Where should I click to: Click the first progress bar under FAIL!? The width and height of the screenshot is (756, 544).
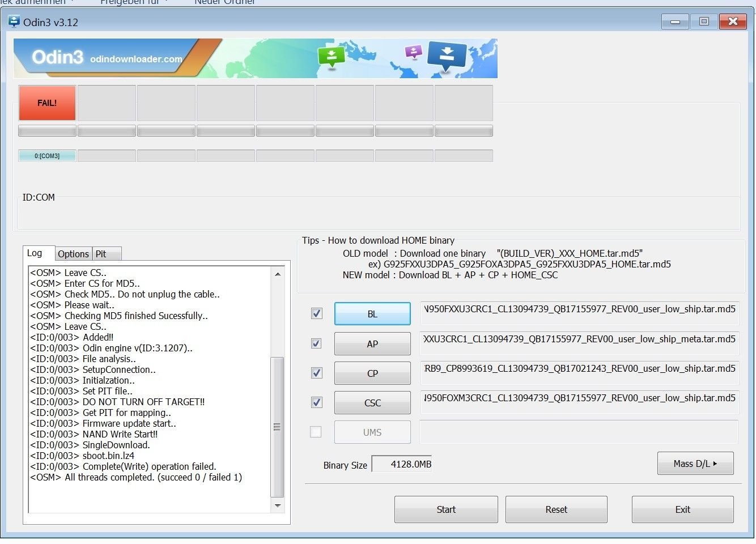(x=47, y=131)
